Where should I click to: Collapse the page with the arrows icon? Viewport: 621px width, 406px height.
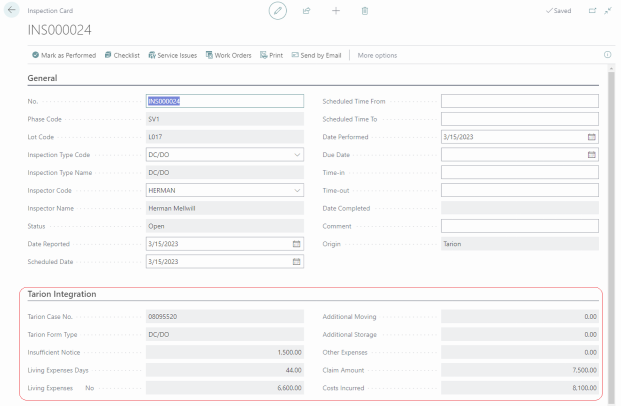pos(608,11)
